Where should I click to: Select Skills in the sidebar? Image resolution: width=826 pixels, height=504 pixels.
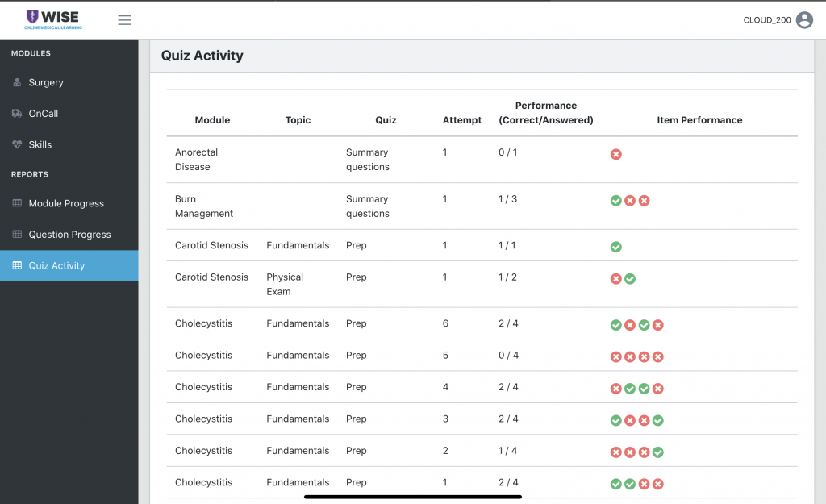40,144
